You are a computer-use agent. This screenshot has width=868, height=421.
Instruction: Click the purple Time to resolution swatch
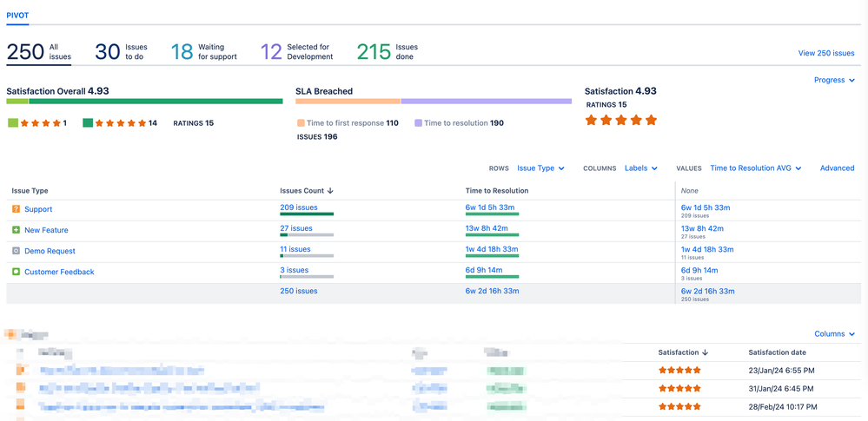tap(418, 122)
